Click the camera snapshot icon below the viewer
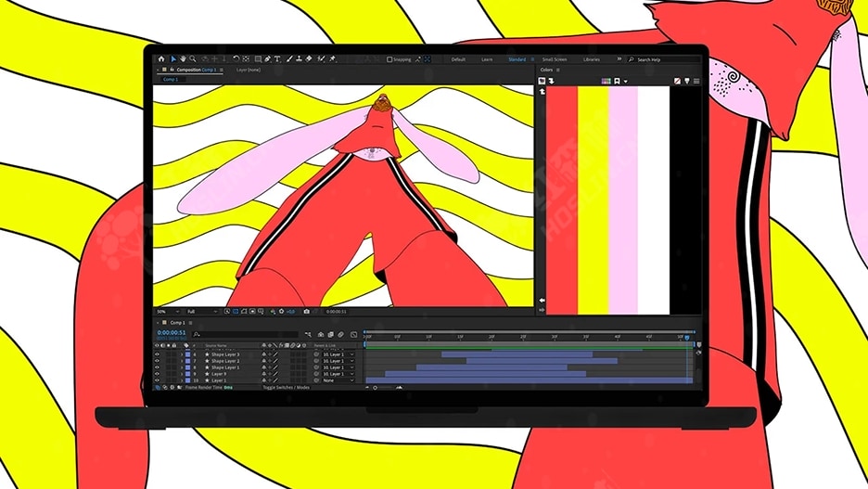The image size is (868, 489). point(307,312)
